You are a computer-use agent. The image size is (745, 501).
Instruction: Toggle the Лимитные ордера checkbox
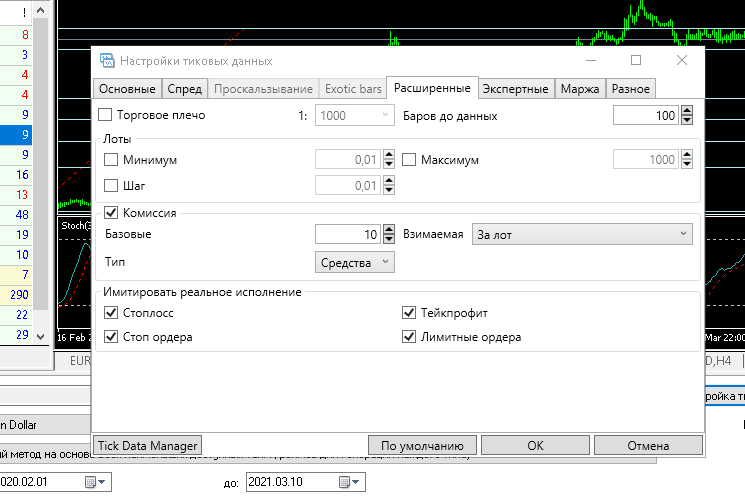pyautogui.click(x=409, y=337)
